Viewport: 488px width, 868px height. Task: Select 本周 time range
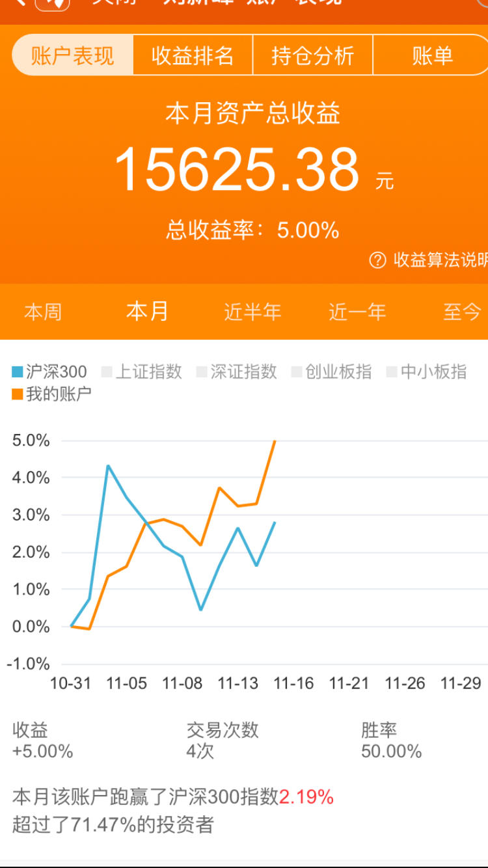pyautogui.click(x=43, y=312)
